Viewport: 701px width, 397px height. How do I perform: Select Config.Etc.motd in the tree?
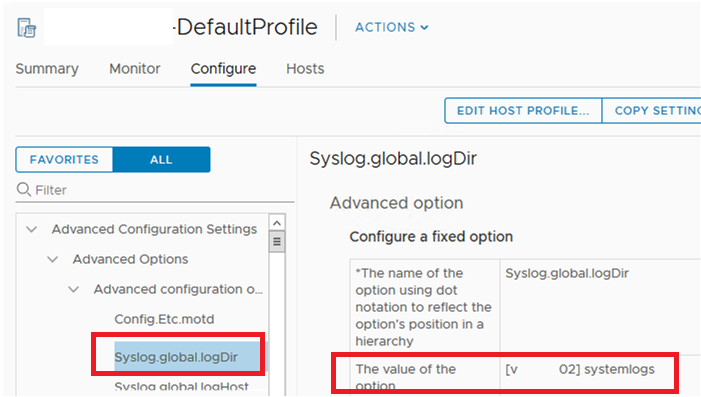tap(164, 319)
